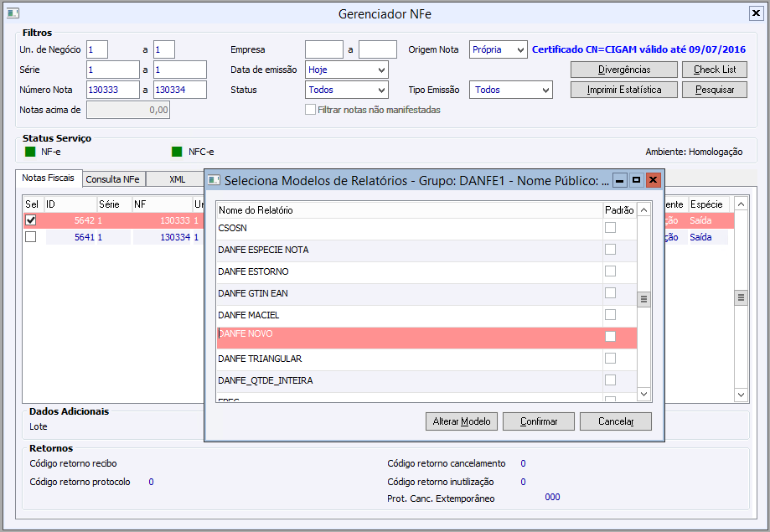
Task: Click the ID column header in notes grid
Action: (70, 204)
